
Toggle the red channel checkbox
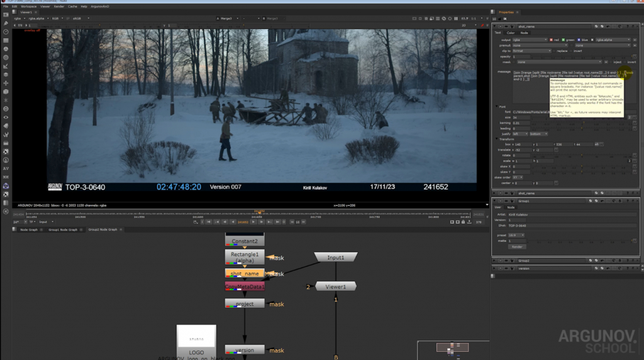click(551, 40)
